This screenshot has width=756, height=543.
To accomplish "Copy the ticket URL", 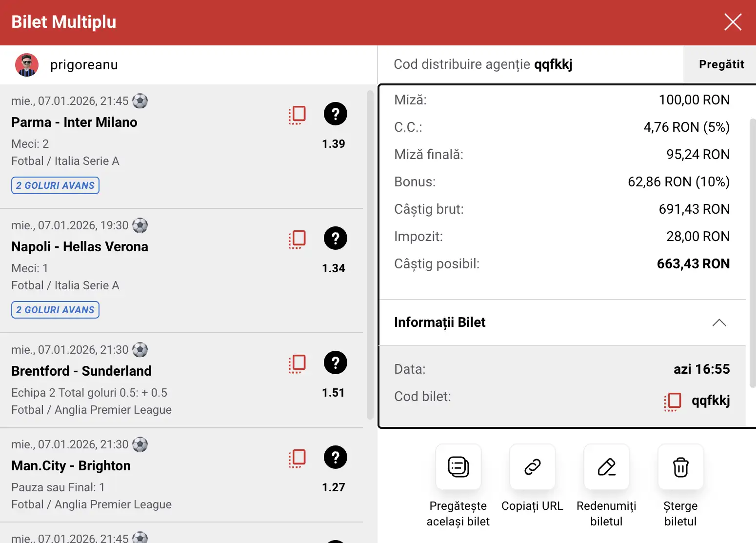I will (x=532, y=467).
